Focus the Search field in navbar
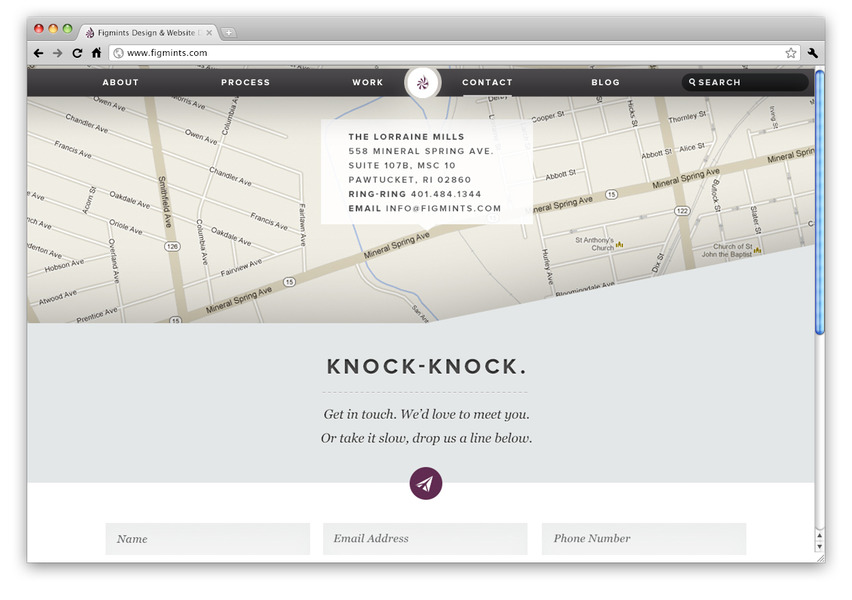The height and width of the screenshot is (600, 852). (745, 82)
